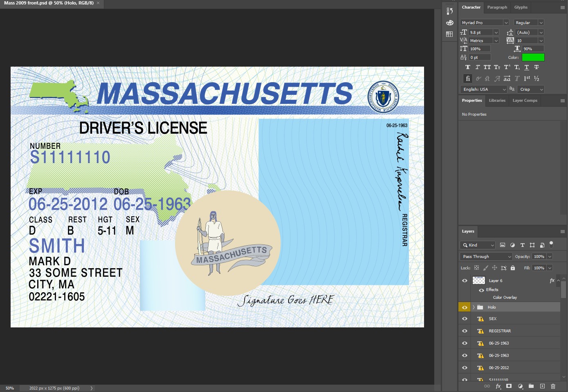This screenshot has width=568, height=392.
Task: Click the Stylistic Alternates aa icon
Action: (x=507, y=78)
